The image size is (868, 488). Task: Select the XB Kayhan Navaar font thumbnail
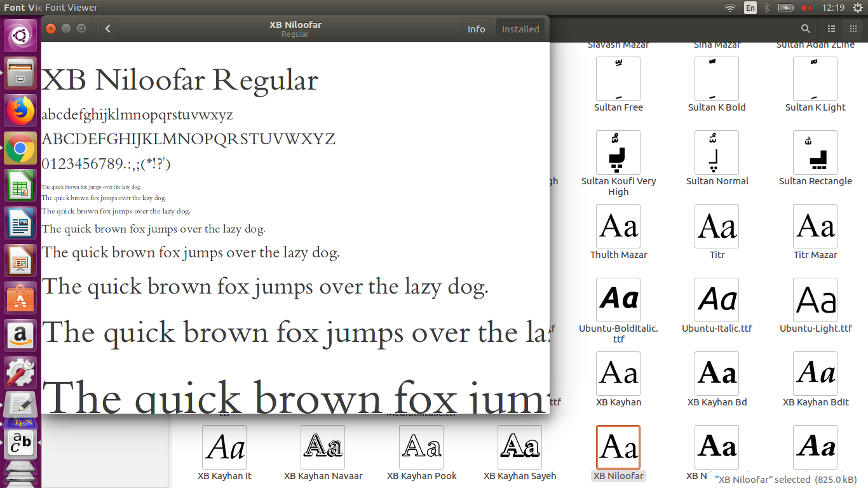pos(323,447)
